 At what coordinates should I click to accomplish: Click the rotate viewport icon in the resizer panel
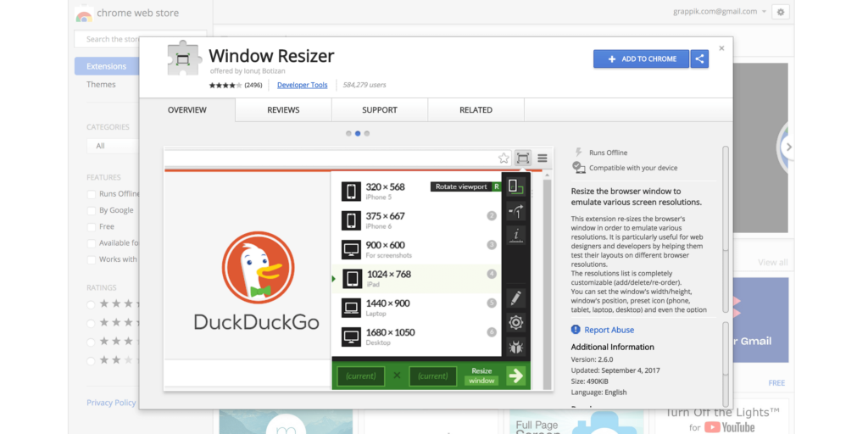(x=515, y=212)
